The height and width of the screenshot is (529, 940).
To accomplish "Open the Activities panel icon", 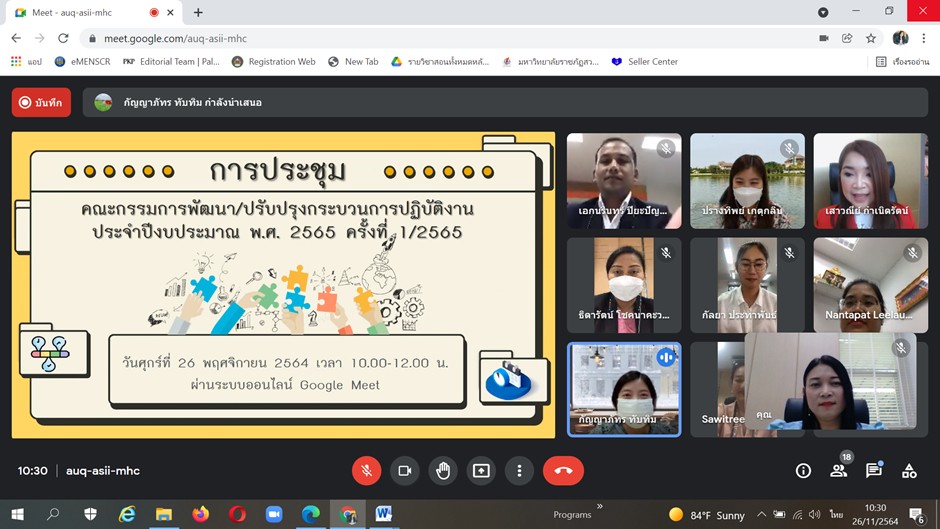I will (909, 471).
